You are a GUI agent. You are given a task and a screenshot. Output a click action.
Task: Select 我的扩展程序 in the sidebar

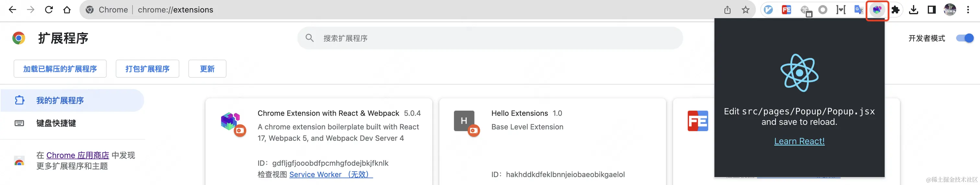click(x=60, y=100)
